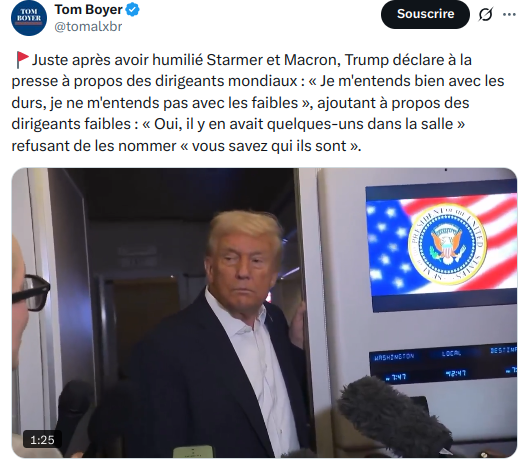
Task: Click the green recorder at video bottom
Action: [193, 452]
